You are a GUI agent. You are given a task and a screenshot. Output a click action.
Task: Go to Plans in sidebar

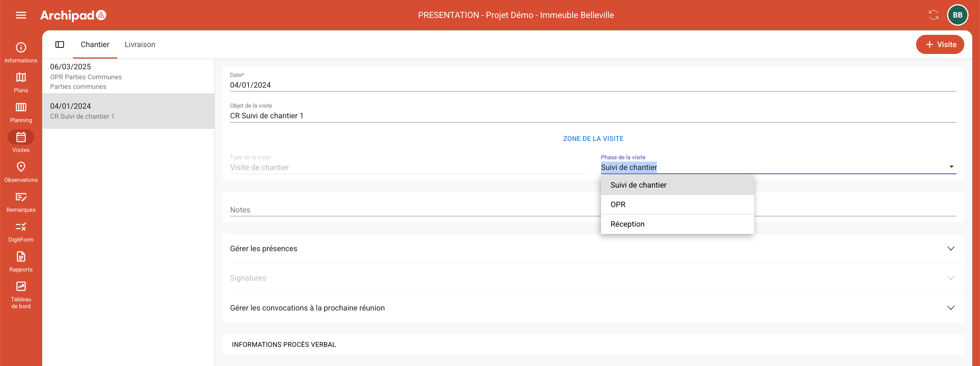pyautogui.click(x=21, y=82)
